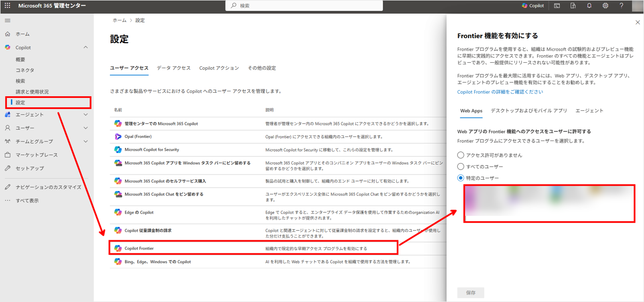Click the Copilot button in header

coord(532,6)
